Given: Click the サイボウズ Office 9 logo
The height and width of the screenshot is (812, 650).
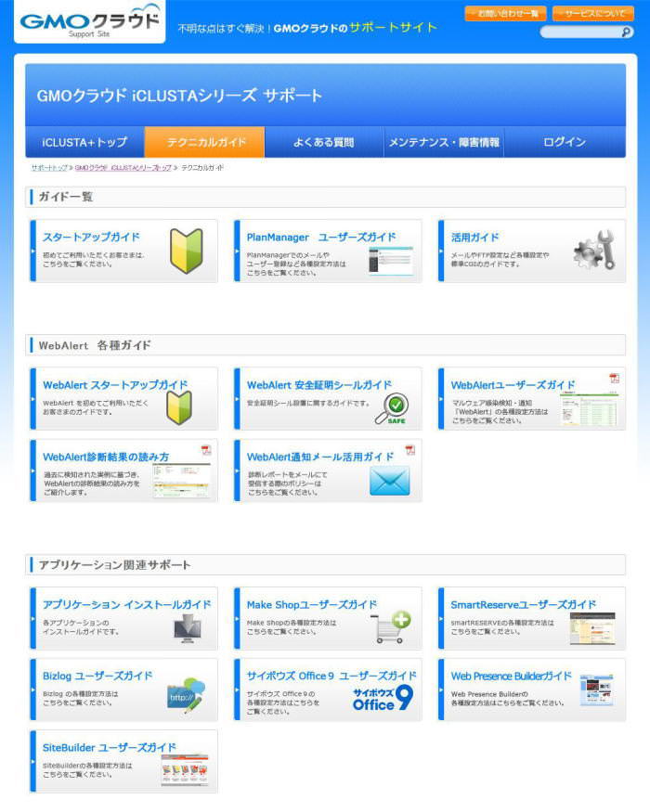Looking at the screenshot, I should click(x=383, y=699).
